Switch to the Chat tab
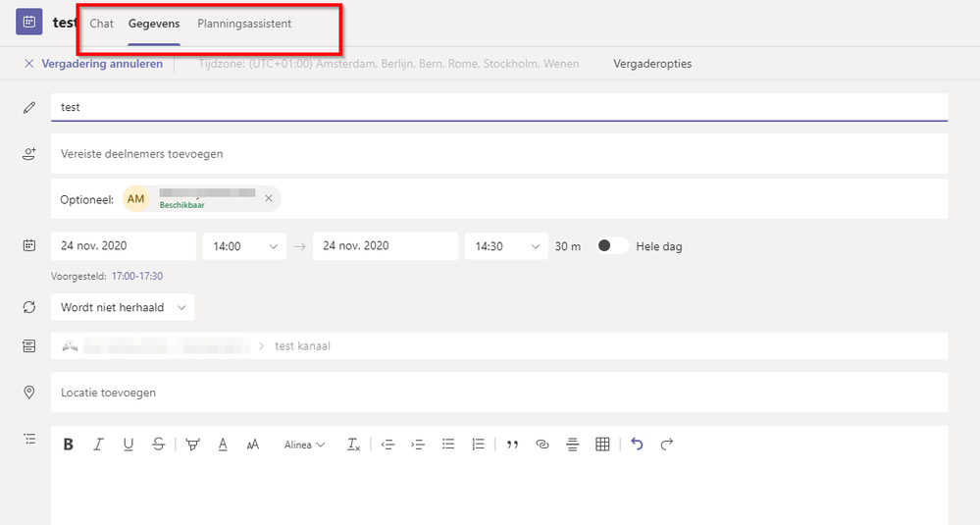 point(101,24)
